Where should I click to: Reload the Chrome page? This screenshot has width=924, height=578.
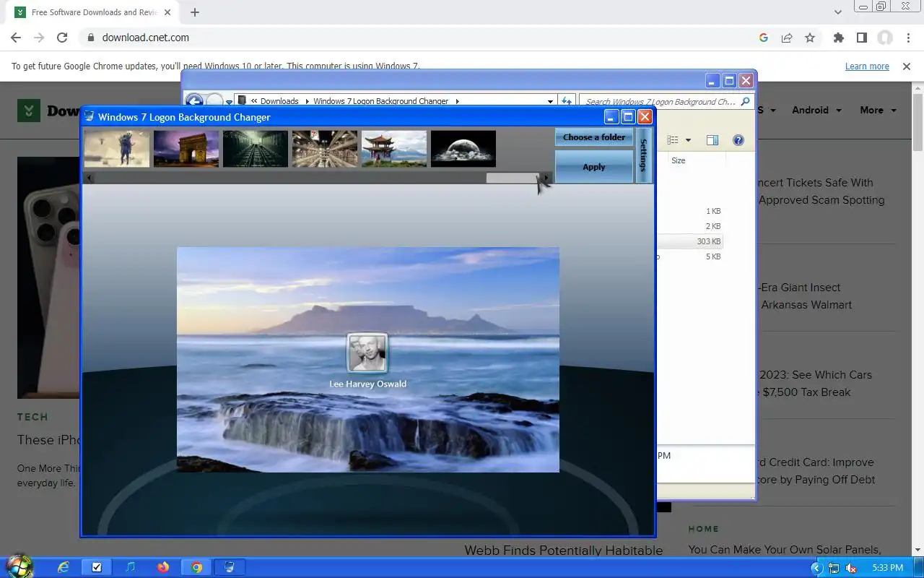62,38
